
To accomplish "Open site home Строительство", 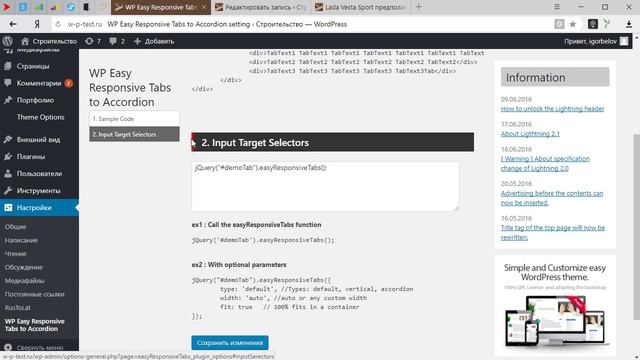I will (49, 41).
